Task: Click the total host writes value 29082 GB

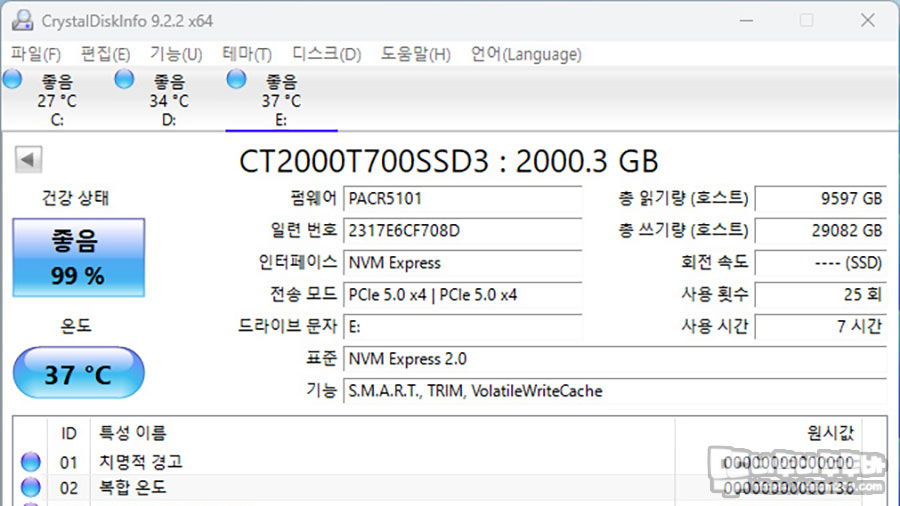Action: click(x=821, y=231)
